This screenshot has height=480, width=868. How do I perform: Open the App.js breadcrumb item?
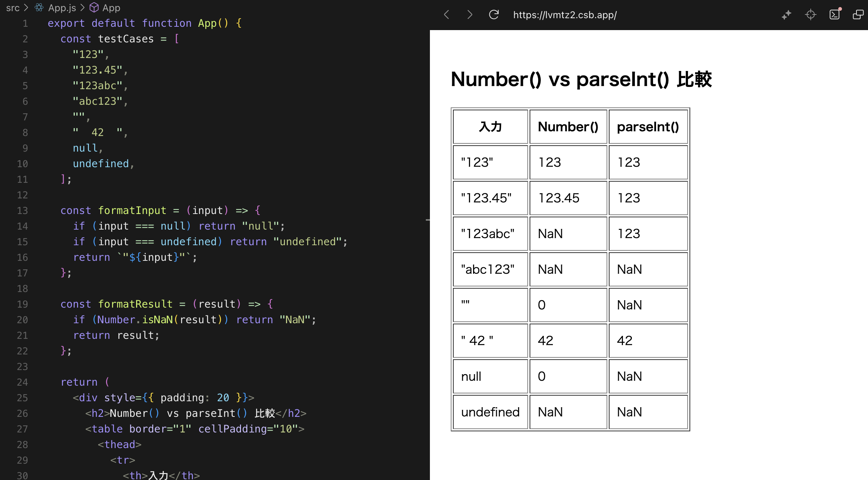pos(62,7)
